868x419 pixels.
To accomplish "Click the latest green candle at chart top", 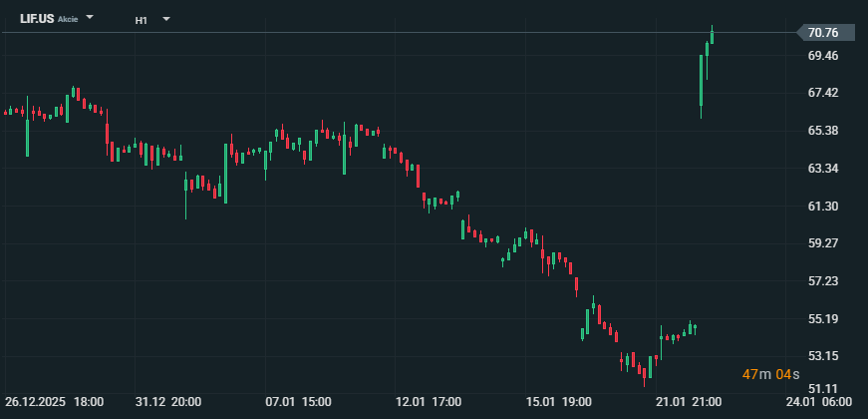I will (x=712, y=36).
